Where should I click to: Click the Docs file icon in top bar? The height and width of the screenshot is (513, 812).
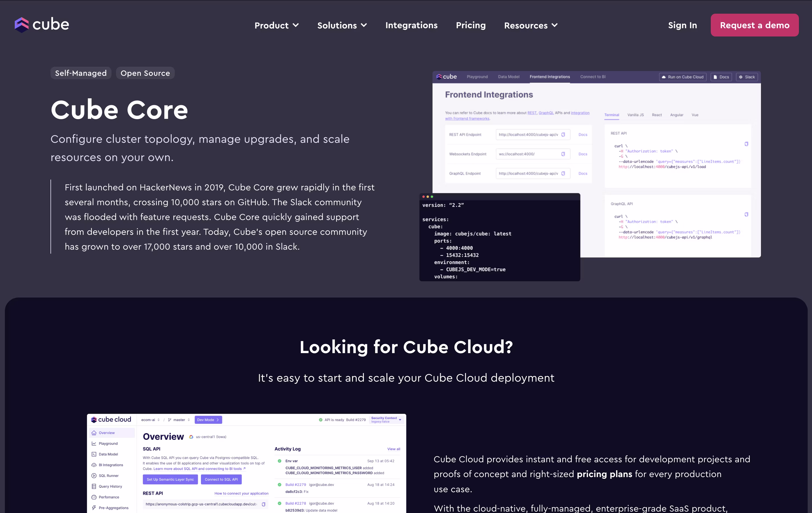click(x=715, y=77)
